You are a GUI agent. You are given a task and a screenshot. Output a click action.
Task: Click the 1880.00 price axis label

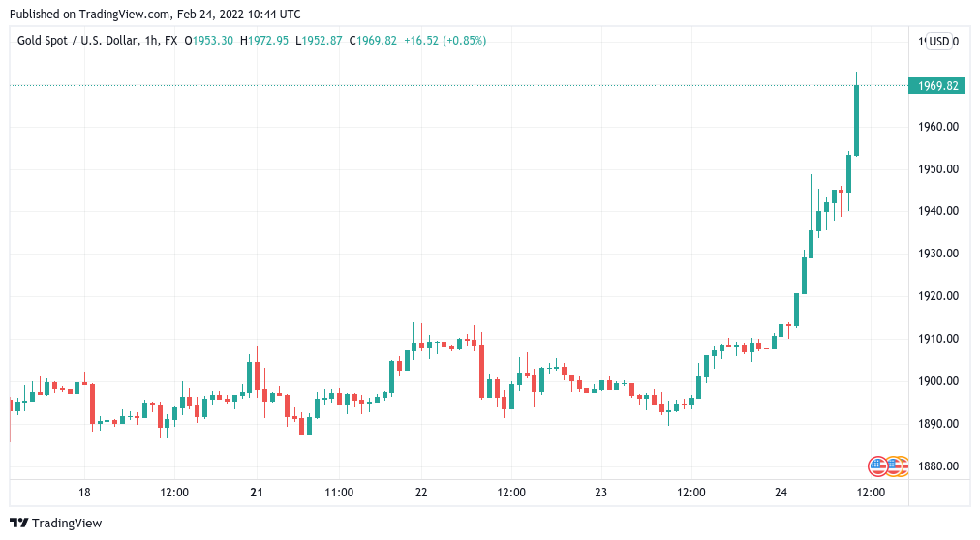pos(938,465)
